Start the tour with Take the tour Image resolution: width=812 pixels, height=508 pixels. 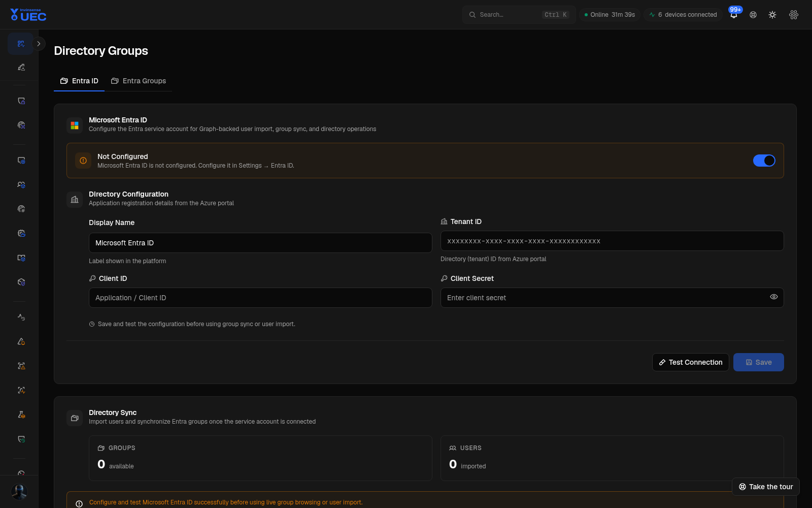tap(766, 487)
